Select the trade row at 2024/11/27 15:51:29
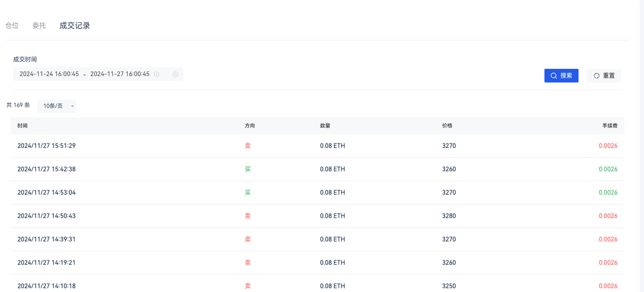 point(317,146)
